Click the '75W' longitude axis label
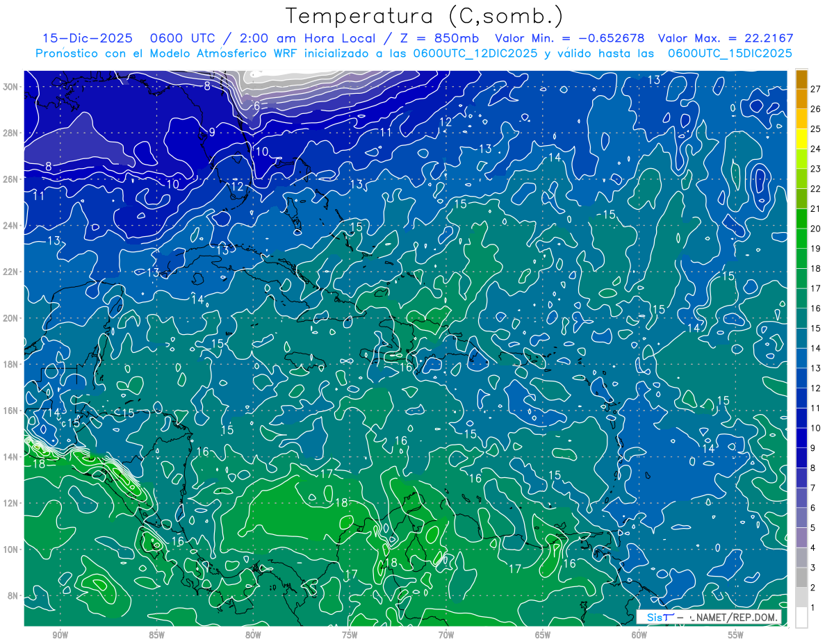834x644 pixels. (x=350, y=635)
